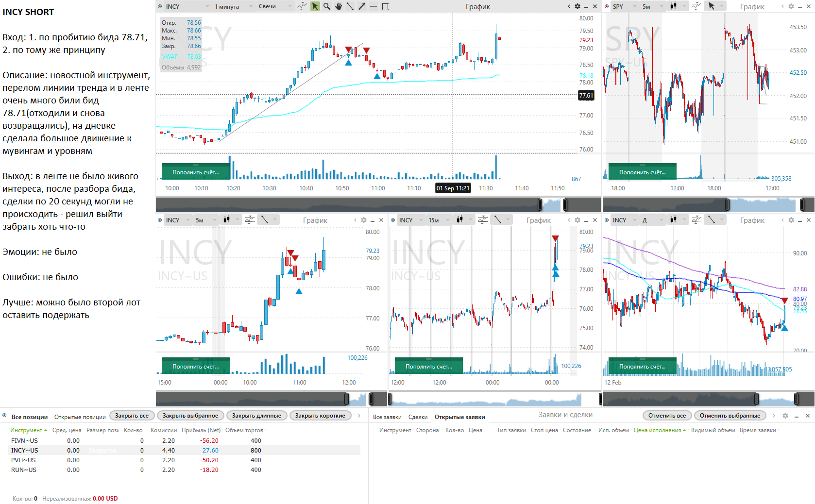The height and width of the screenshot is (504, 815).
Task: Click back chevron in INCY 5m chart header
Action: tap(355, 220)
